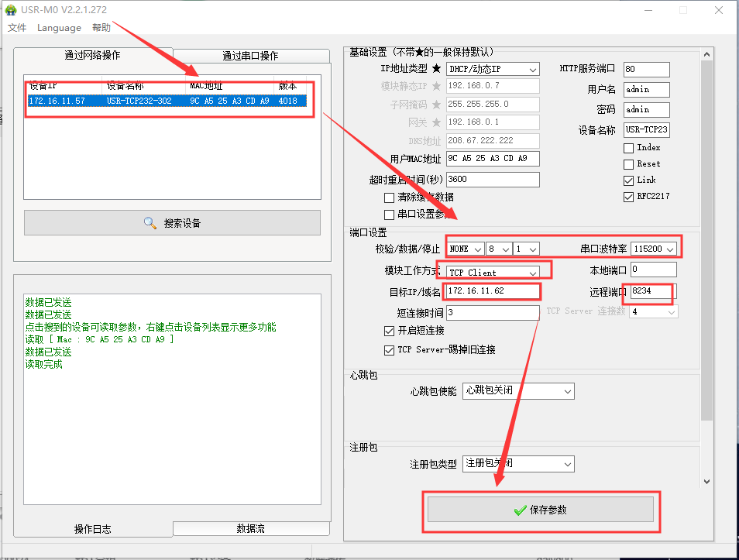Image resolution: width=739 pixels, height=560 pixels.
Task: Open the 注册包类型 dropdown
Action: (x=518, y=464)
